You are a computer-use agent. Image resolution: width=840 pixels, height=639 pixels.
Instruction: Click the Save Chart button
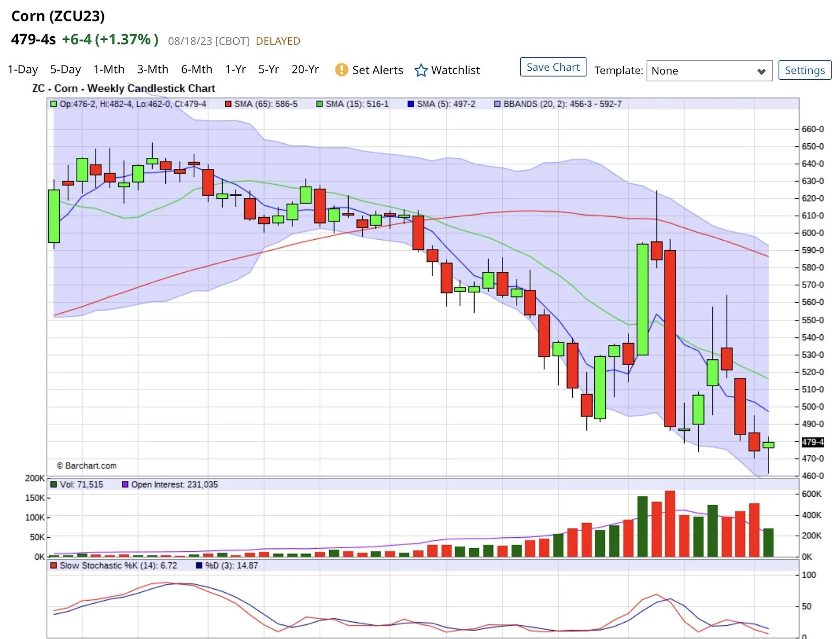click(x=553, y=67)
